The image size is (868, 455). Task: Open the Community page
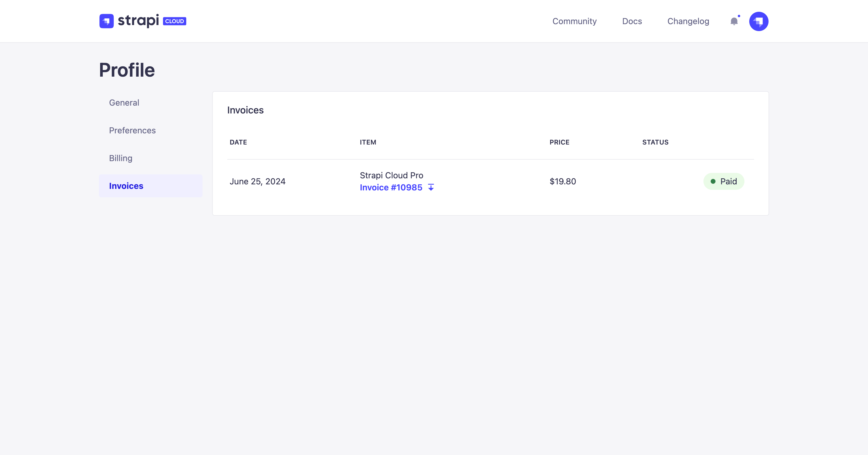click(574, 21)
